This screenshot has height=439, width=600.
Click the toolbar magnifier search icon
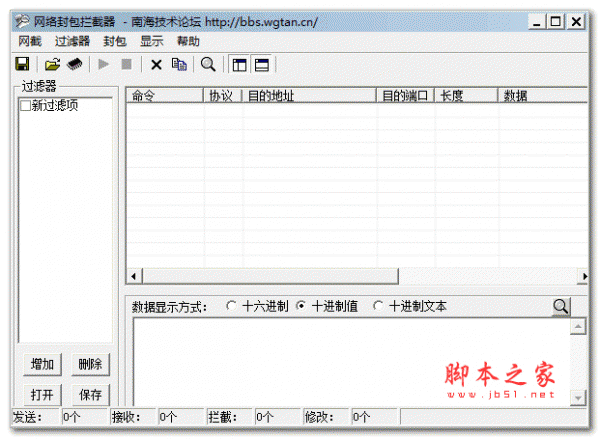point(208,64)
